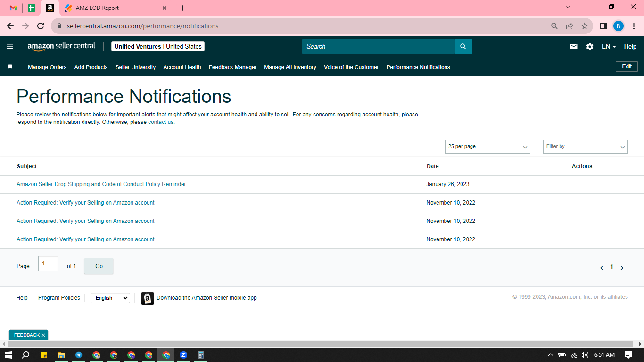
Task: Open the footer Help link
Action: pos(22,298)
